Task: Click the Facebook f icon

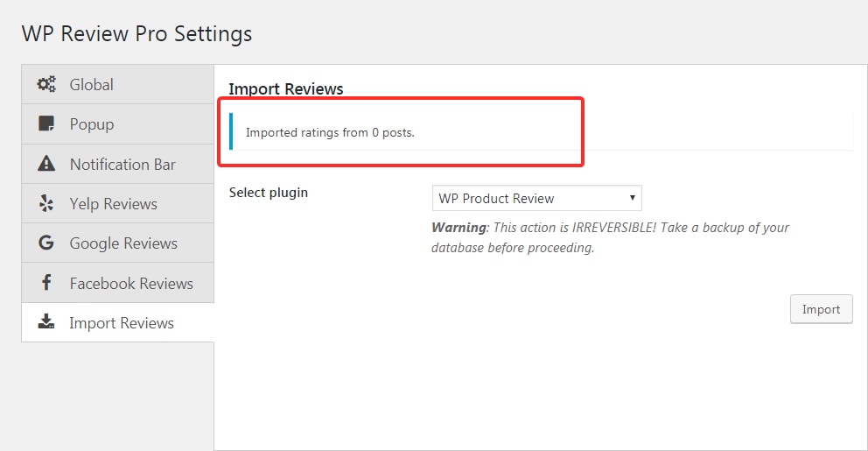Action: click(x=47, y=283)
